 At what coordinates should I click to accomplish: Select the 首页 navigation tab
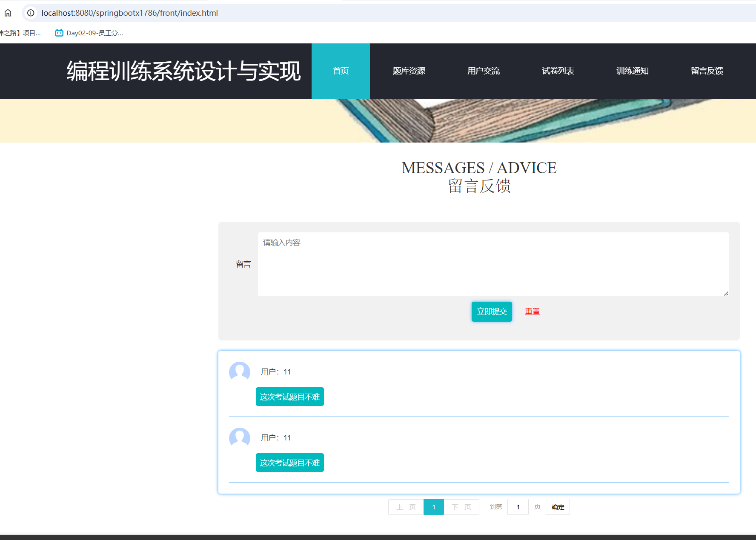pos(341,71)
